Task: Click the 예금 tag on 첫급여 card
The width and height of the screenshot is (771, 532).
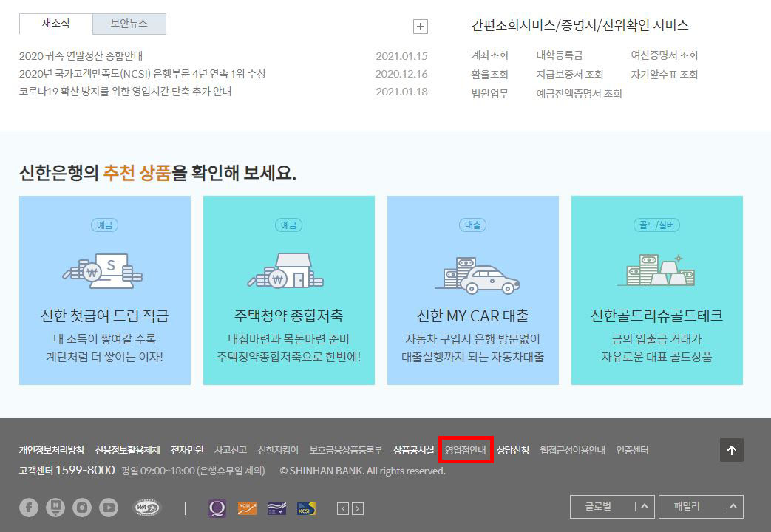Action: click(x=104, y=225)
